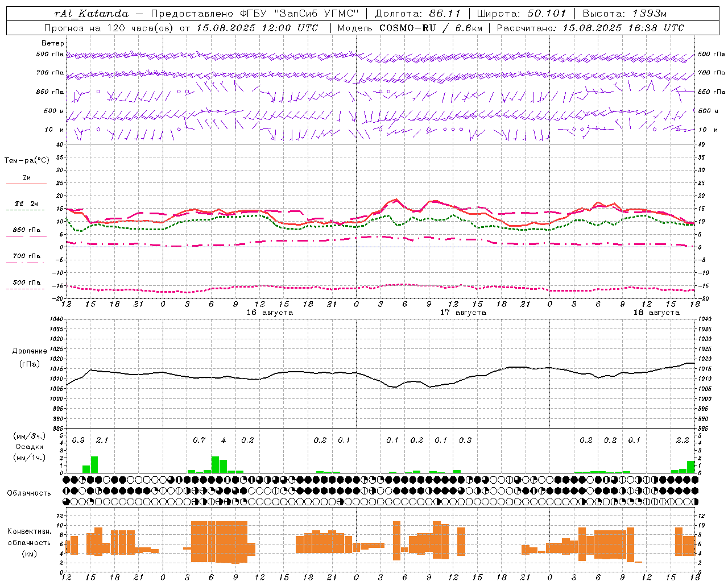Click the 'Осадки' precipitation label

(x=30, y=447)
